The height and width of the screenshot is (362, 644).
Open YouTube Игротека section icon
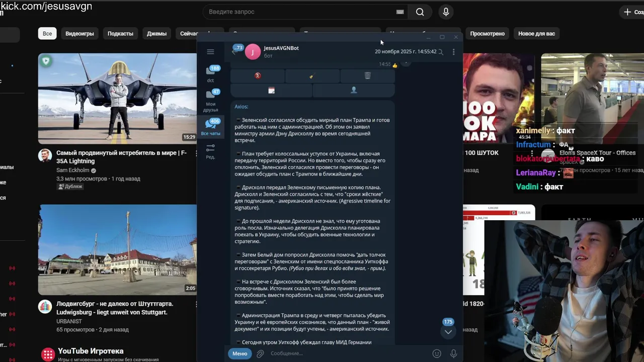(x=48, y=354)
